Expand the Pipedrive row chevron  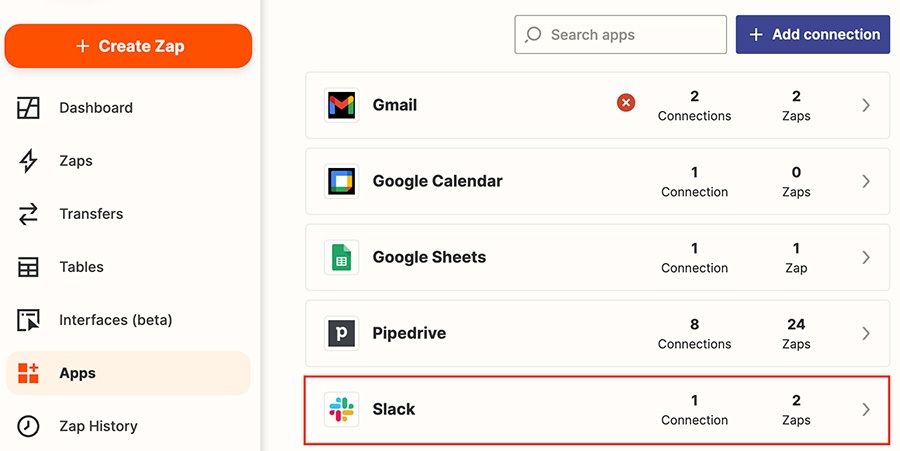tap(866, 333)
